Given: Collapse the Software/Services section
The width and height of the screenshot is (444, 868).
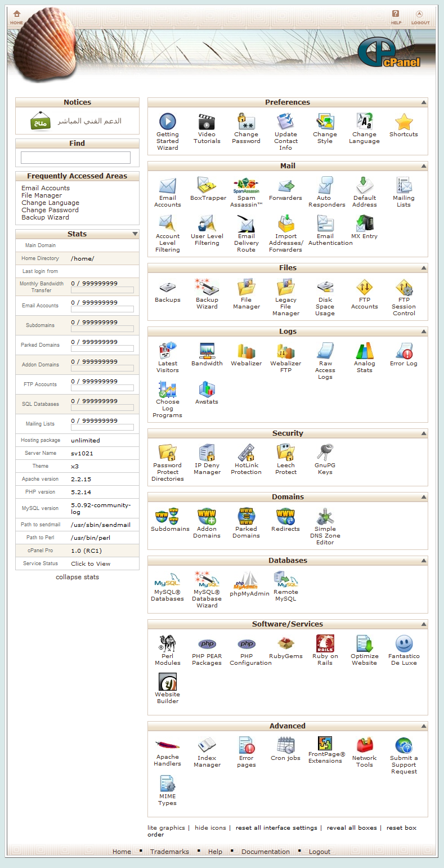Looking at the screenshot, I should [423, 624].
